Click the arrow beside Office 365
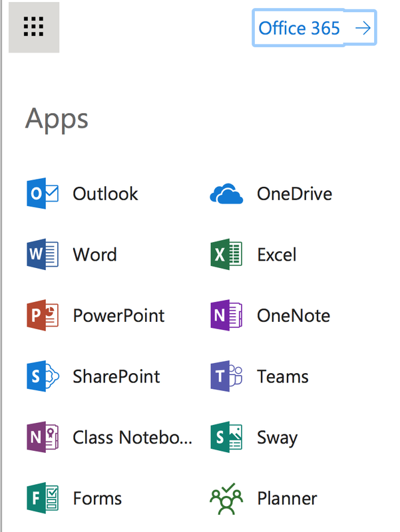400x532 pixels. click(363, 28)
